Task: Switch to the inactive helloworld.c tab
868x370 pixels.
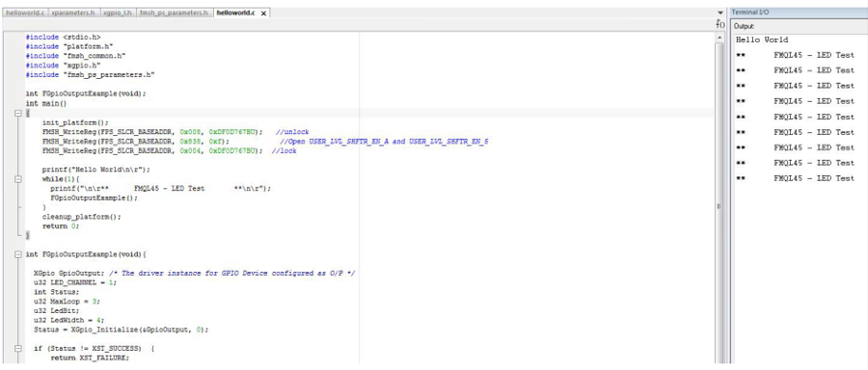Action: [24, 13]
